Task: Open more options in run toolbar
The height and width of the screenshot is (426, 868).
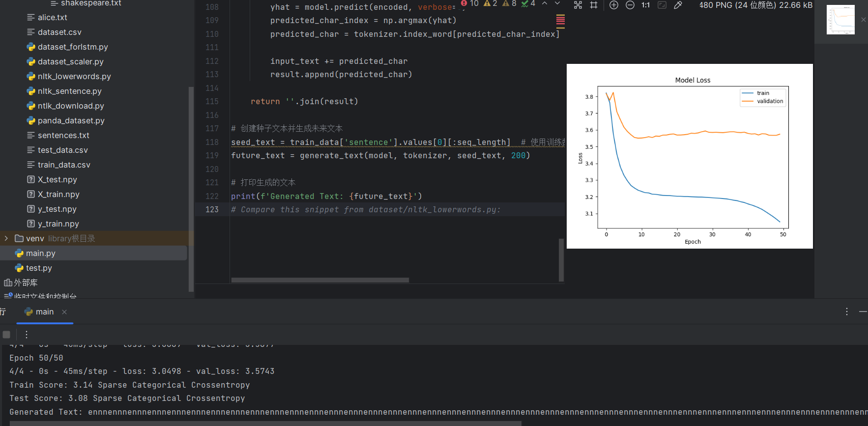Action: [27, 335]
